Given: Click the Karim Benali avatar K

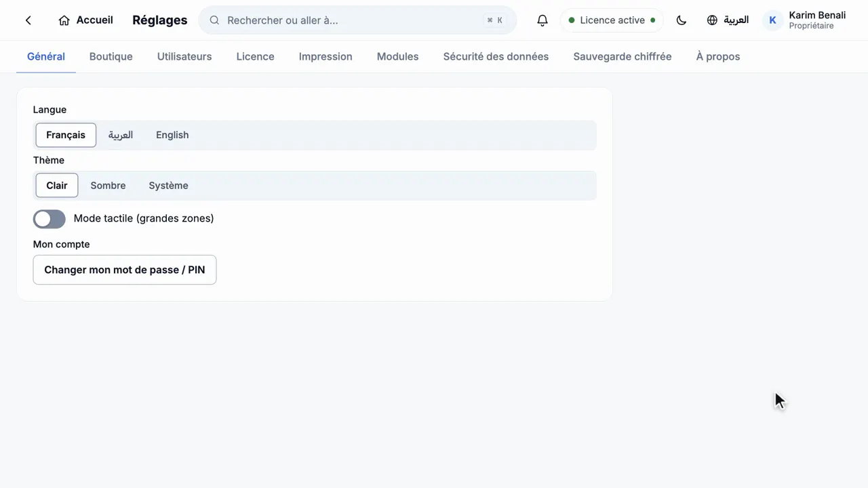Looking at the screenshot, I should pyautogui.click(x=772, y=20).
